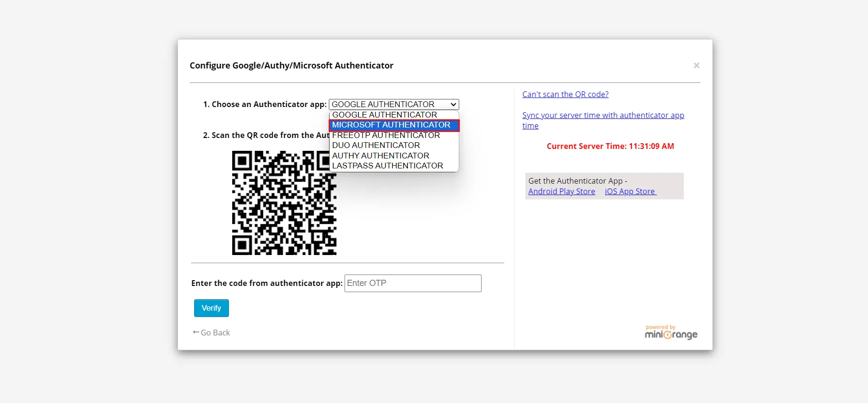Click 'Enter the code from authenticator app' label
868x403 pixels.
[x=266, y=283]
